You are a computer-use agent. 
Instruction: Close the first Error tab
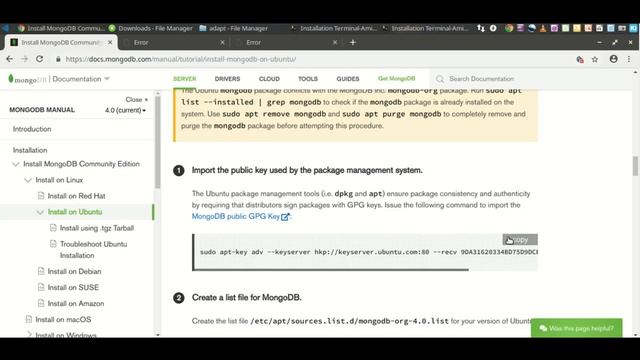pos(222,42)
